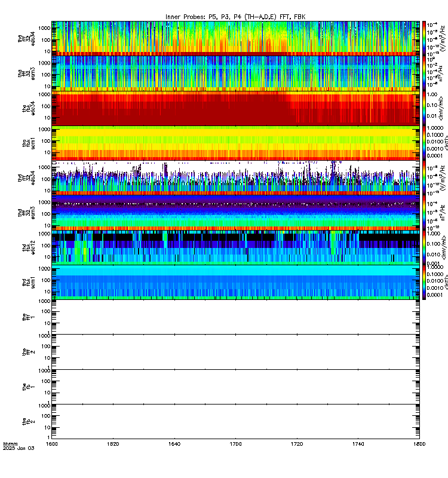Click the "thd fbk edc12" panel label
The width and height of the screenshot is (448, 478).
pyautogui.click(x=28, y=247)
